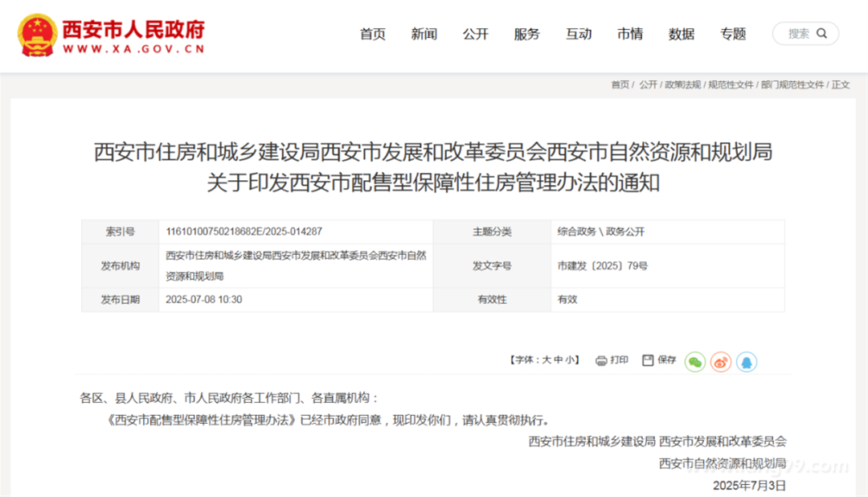Open the 服务 navigation menu item
The width and height of the screenshot is (868, 497).
click(527, 34)
